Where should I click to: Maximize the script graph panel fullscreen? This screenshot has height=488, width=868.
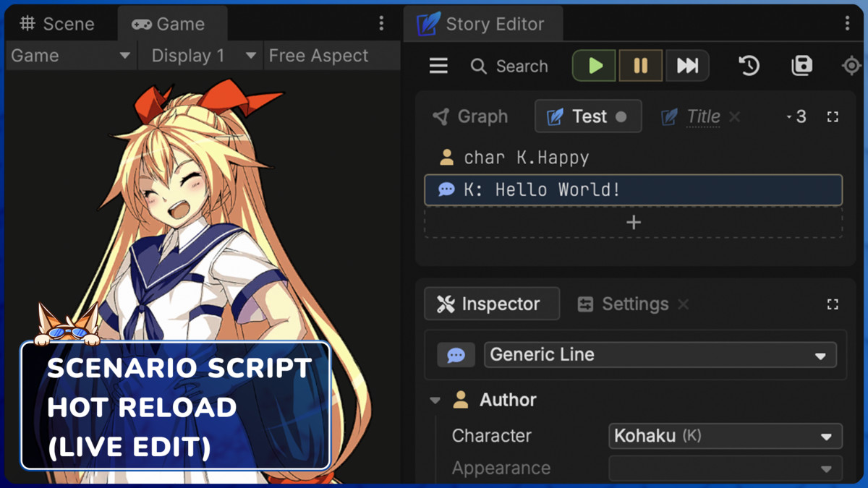pos(832,116)
